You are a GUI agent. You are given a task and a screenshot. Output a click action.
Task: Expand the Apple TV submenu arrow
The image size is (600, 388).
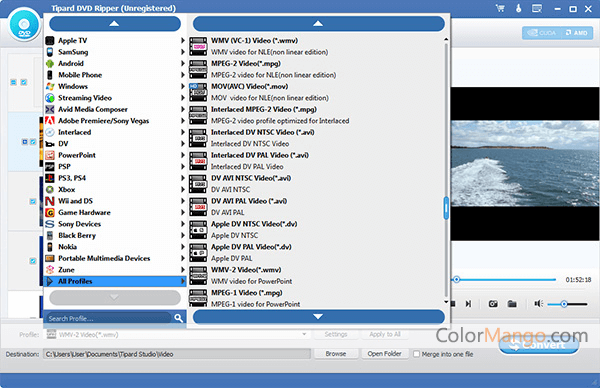183,41
